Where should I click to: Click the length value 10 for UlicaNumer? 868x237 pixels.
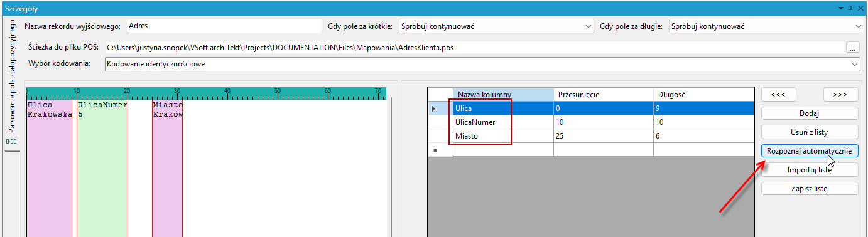tap(703, 122)
